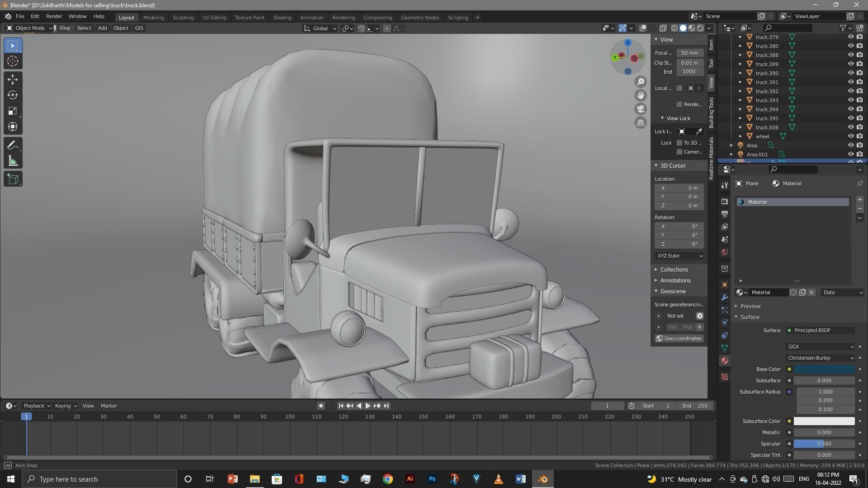This screenshot has width=868, height=488.
Task: Select the Select Box tool
Action: click(x=13, y=45)
